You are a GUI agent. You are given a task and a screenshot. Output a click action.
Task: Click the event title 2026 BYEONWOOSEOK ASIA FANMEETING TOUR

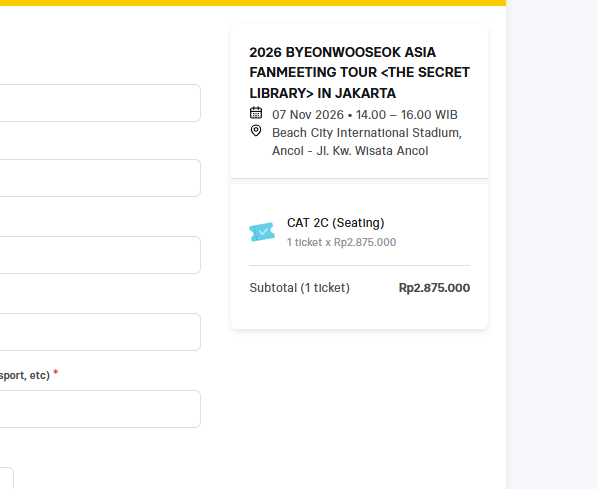point(359,73)
